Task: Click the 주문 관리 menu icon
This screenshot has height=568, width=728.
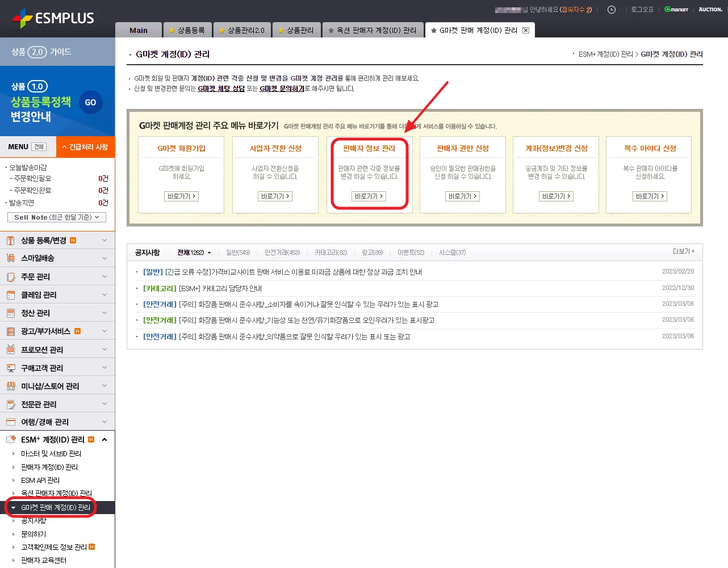Action: click(11, 277)
